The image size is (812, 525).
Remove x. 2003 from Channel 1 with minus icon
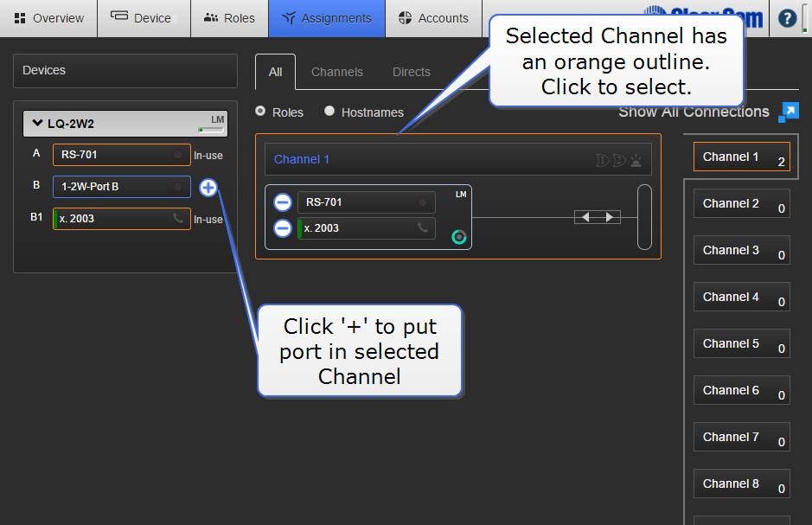283,228
